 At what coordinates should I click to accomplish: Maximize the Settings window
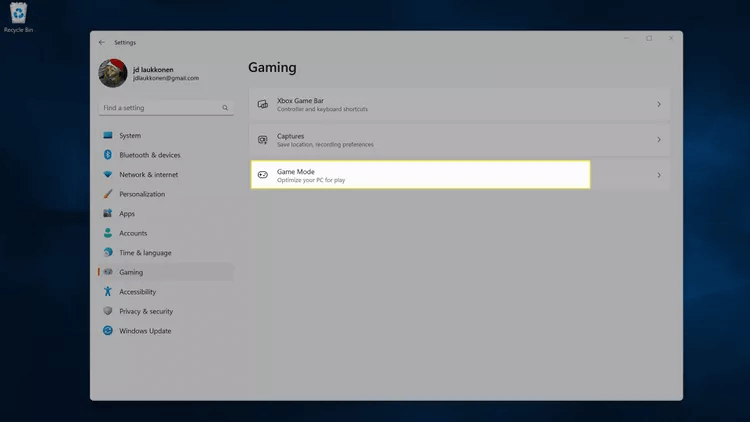649,38
